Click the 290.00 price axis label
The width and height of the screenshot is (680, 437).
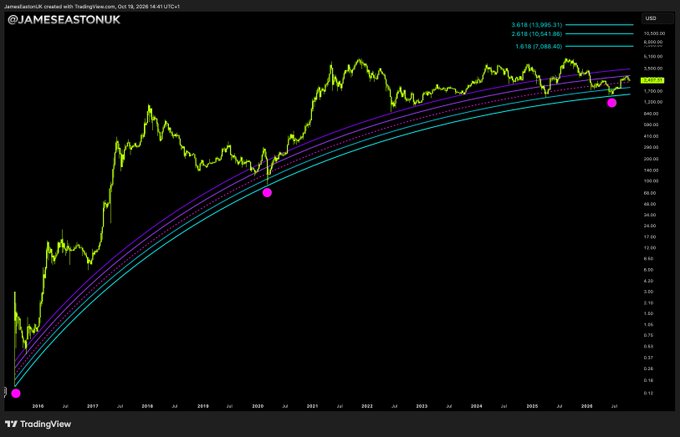pyautogui.click(x=652, y=147)
